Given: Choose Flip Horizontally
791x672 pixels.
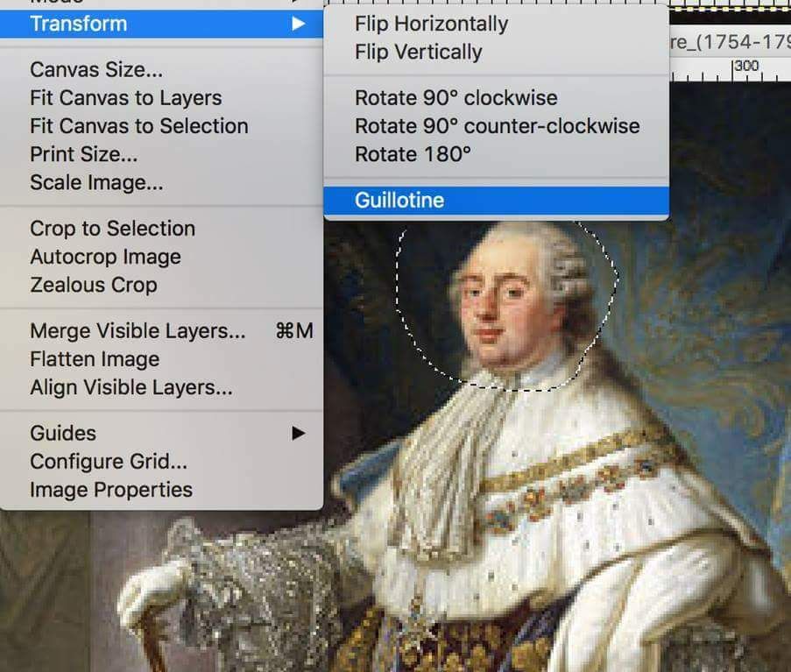Looking at the screenshot, I should point(497,24).
